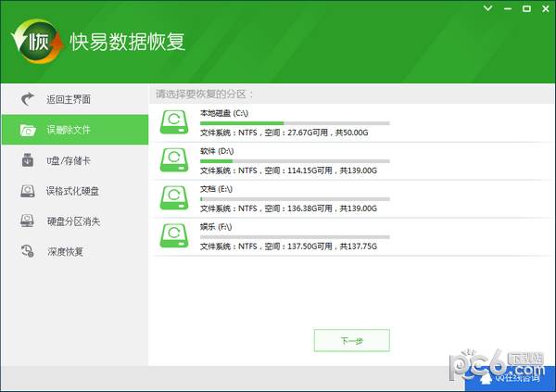
Task: Maximize the window from the title bar
Action: [527, 8]
